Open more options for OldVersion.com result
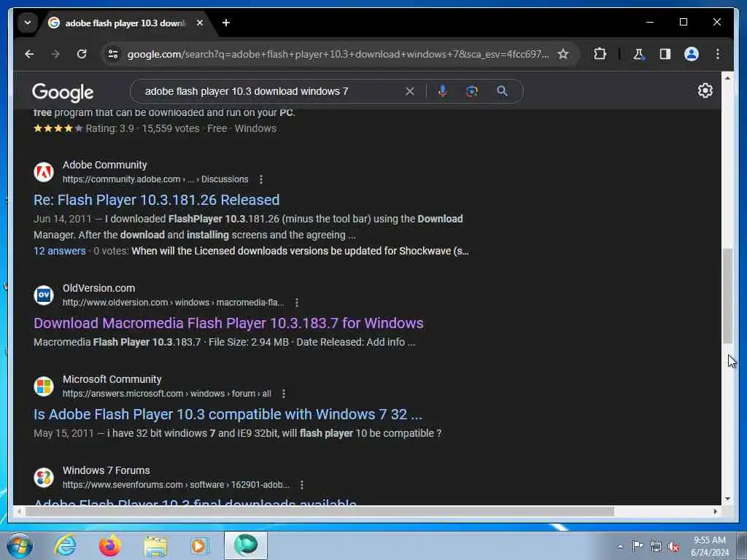Viewport: 747px width, 560px height. click(x=296, y=303)
